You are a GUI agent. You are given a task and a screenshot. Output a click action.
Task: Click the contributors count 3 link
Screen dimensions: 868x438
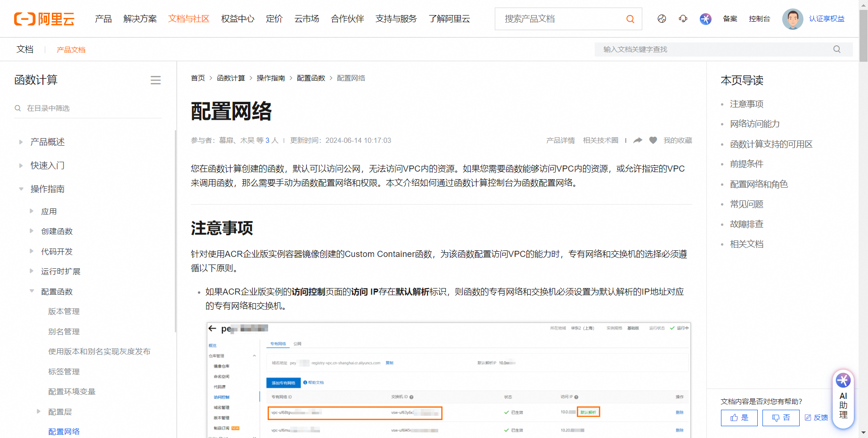pos(267,140)
